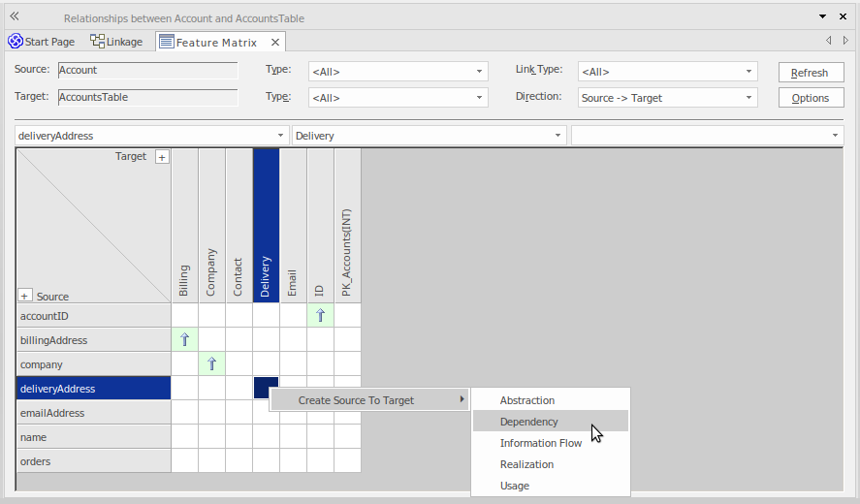This screenshot has width=860, height=504.
Task: Close the Feature Matrix tab
Action: (x=275, y=43)
